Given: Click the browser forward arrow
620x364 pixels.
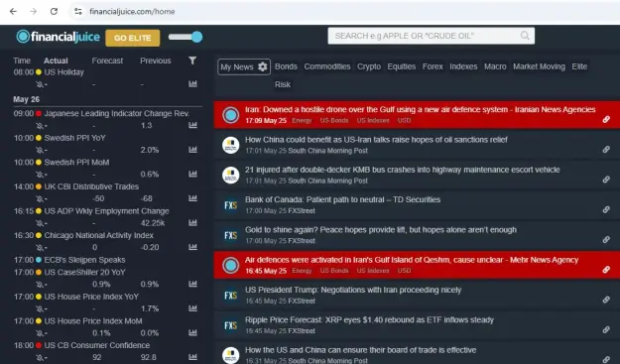Looking at the screenshot, I should click(33, 12).
